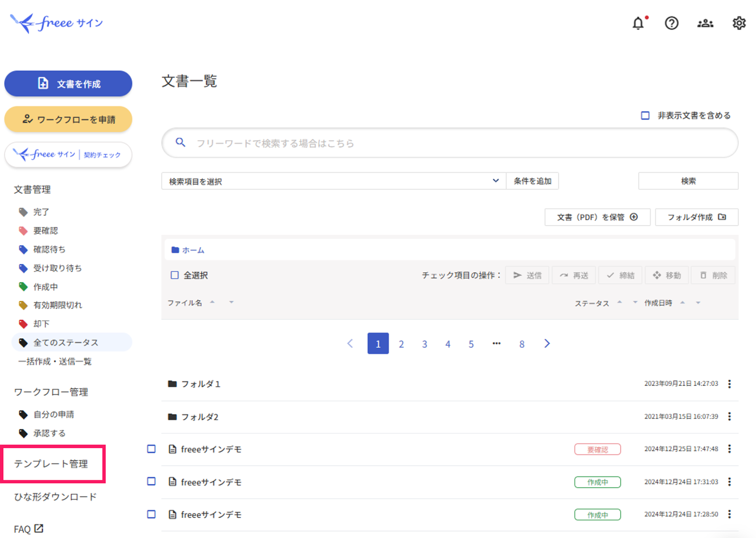Viewport: 756px width, 538px height.
Task: Filter by 受け取り待ち status
Action: [x=57, y=268]
